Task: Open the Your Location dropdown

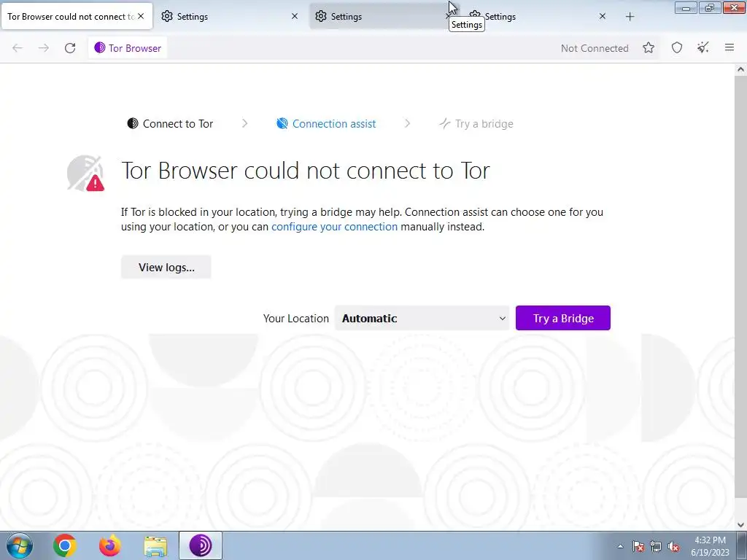Action: click(422, 318)
